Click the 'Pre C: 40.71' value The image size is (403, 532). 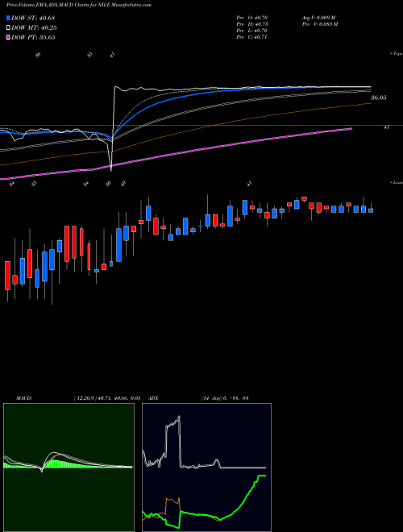coord(252,37)
